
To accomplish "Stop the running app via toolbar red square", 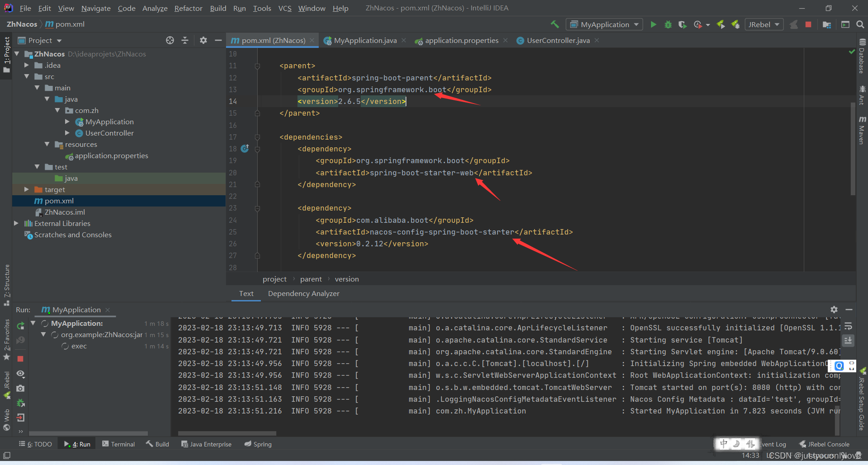I will tap(808, 24).
